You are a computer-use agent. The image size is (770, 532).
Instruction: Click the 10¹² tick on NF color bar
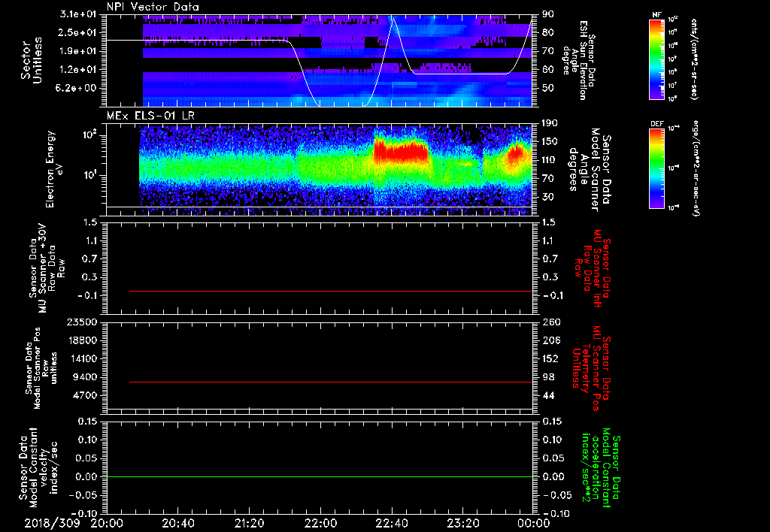point(673,20)
